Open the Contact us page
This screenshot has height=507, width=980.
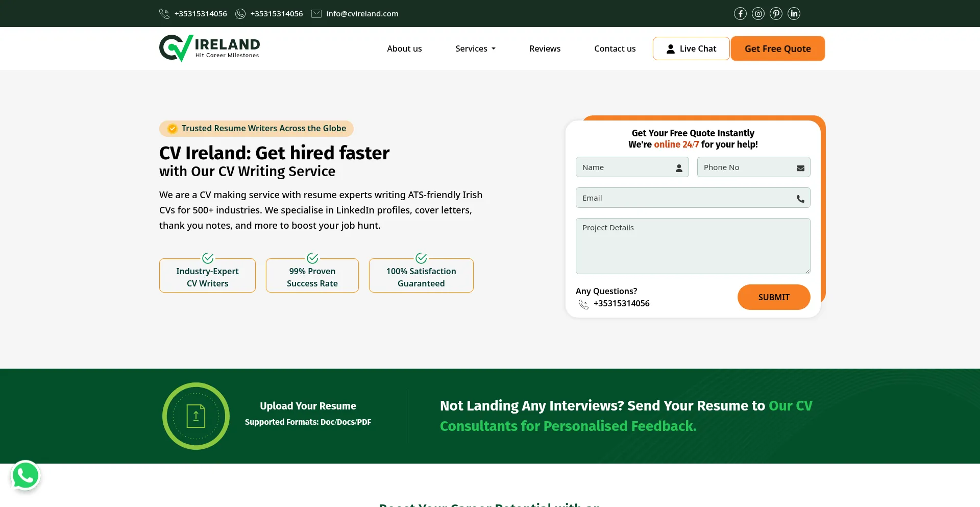point(615,49)
